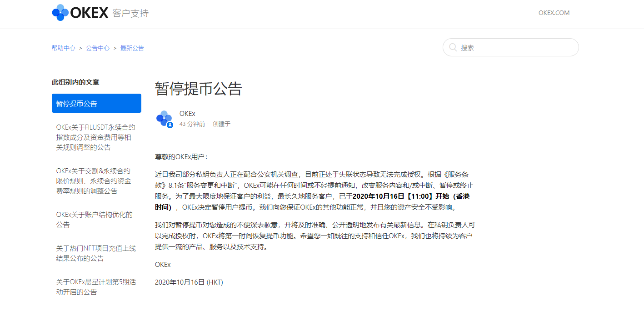Viewport: 644px width, 311px height.
Task: Open 公告中心 breadcrumb link
Action: tap(98, 48)
